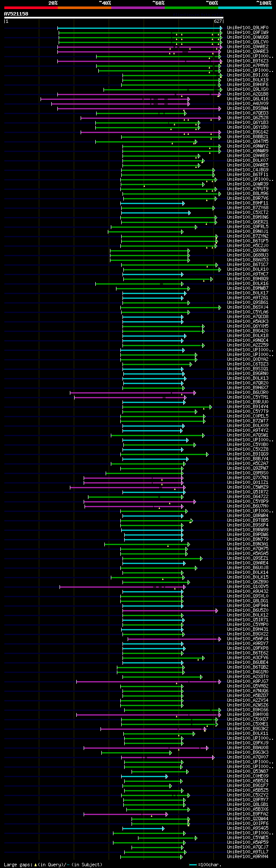Choose the UniRef100_A7QSW1 row label
The height and width of the screenshot is (868, 276).
tap(248, 435)
